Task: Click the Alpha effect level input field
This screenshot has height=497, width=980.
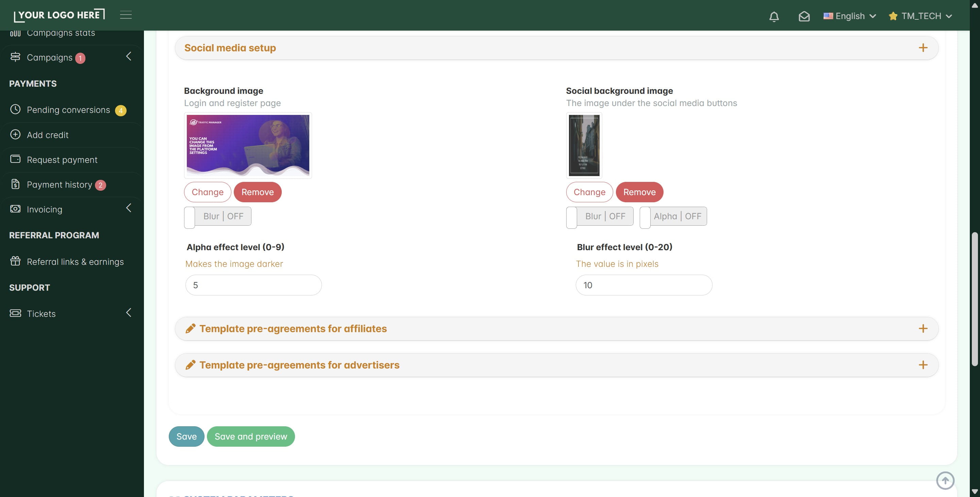Action: coord(254,285)
